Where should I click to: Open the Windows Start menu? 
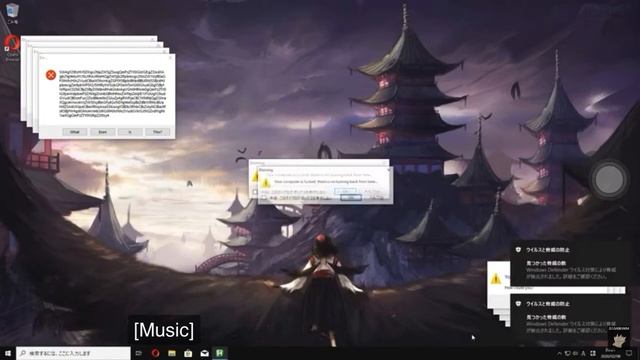(8, 353)
